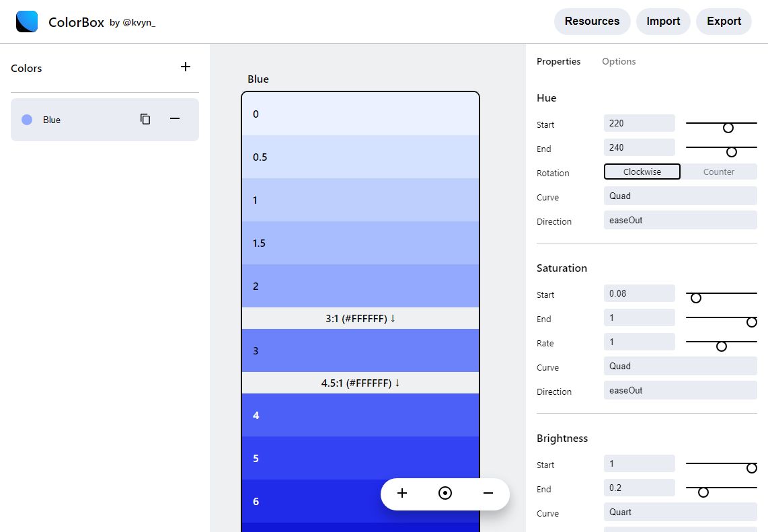This screenshot has width=768, height=532.
Task: Open the Hue Direction dropdown showing easeOut
Action: pyautogui.click(x=681, y=220)
